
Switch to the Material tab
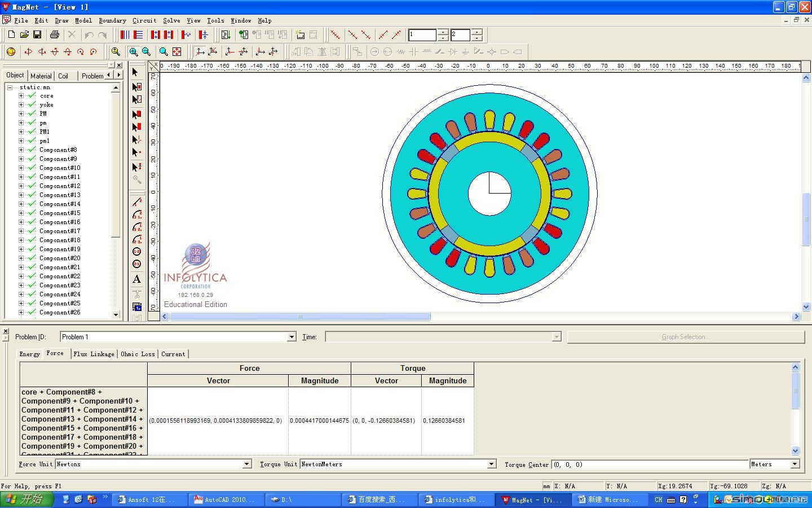tap(41, 76)
